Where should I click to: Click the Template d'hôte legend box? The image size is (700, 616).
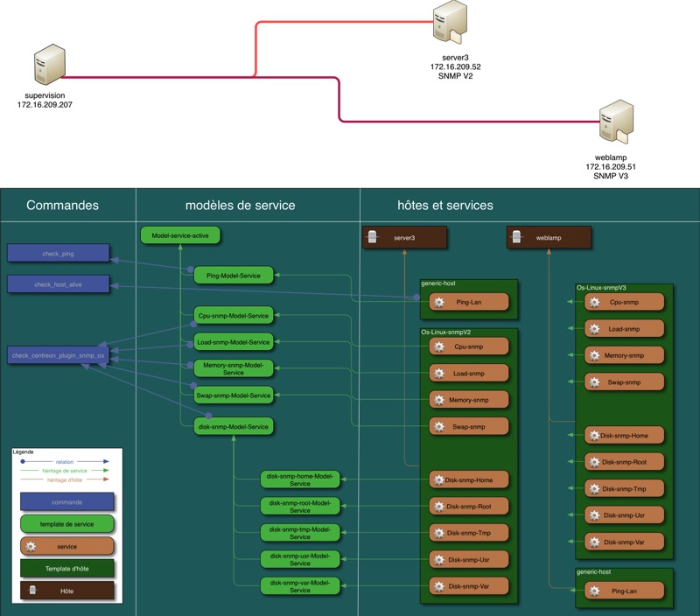tap(66, 568)
